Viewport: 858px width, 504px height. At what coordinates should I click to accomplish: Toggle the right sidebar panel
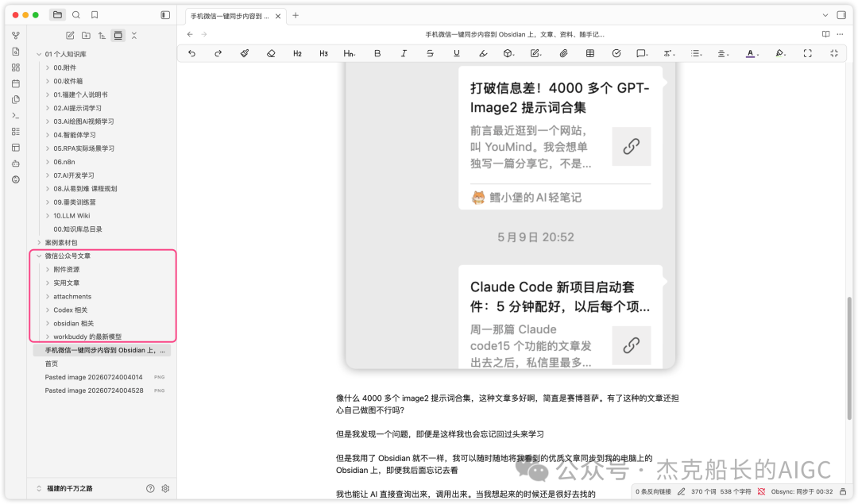tap(841, 15)
